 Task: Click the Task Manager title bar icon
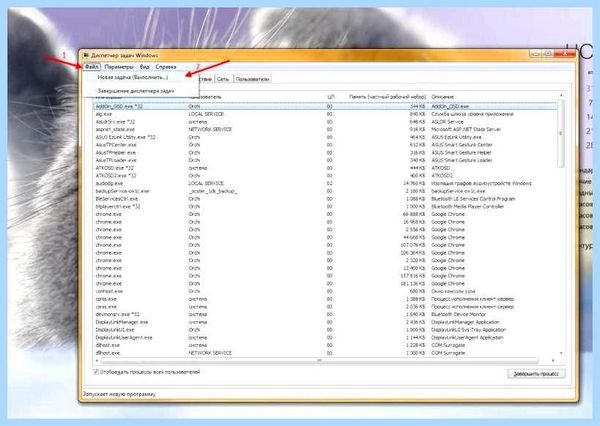click(x=86, y=55)
